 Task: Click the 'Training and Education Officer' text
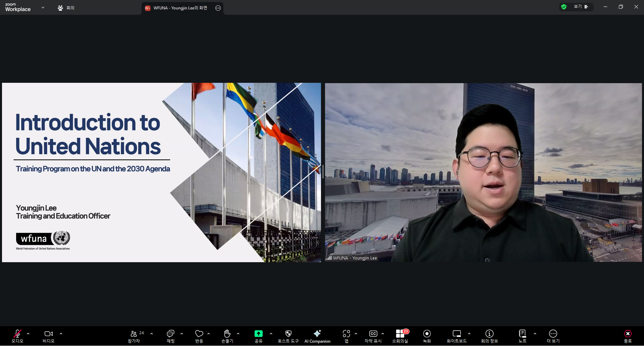coord(63,216)
